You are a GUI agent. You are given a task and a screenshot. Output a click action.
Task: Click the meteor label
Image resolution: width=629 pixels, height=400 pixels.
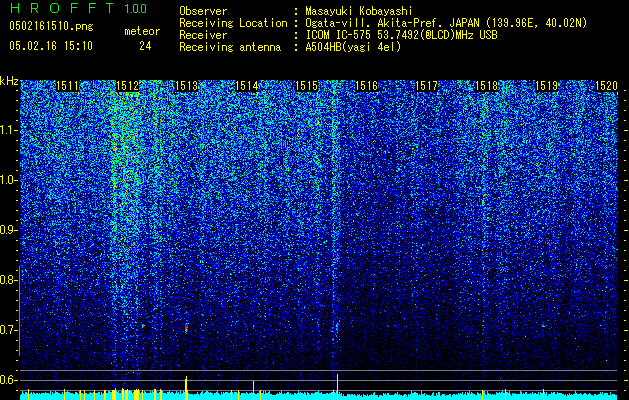coord(142,31)
